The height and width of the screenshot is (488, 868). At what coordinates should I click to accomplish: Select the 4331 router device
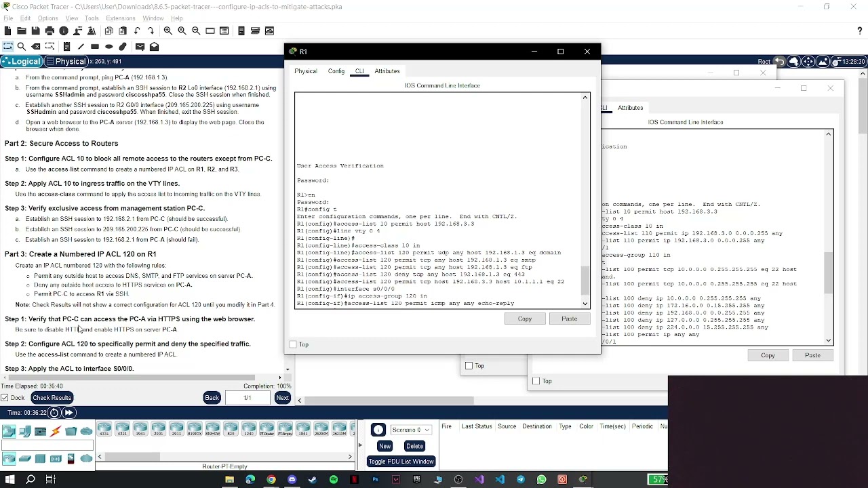point(104,428)
